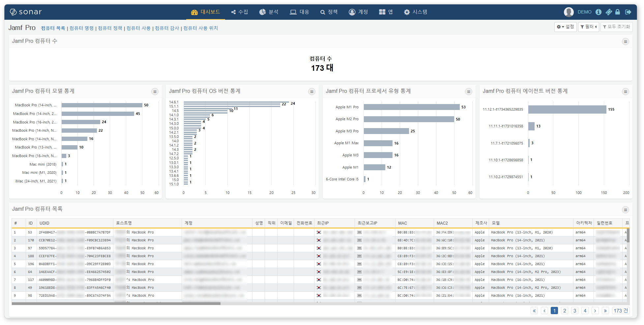This screenshot has height=325, width=644.
Task: Open the 대시보드 menu
Action: pos(206,12)
